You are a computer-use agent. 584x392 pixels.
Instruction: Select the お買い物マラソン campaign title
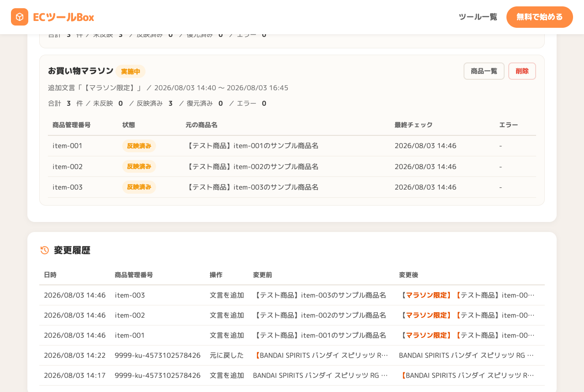point(81,71)
